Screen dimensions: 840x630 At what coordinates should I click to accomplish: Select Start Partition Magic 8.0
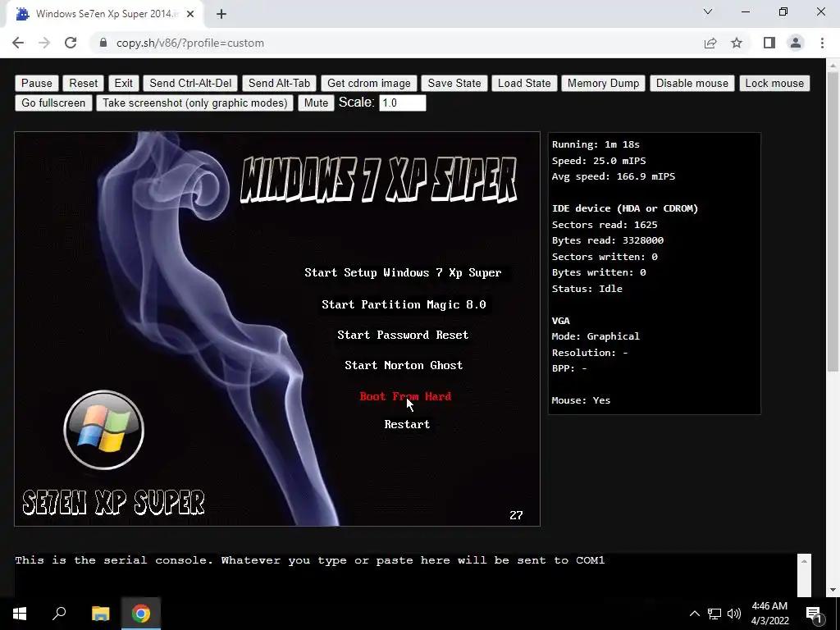coord(404,305)
